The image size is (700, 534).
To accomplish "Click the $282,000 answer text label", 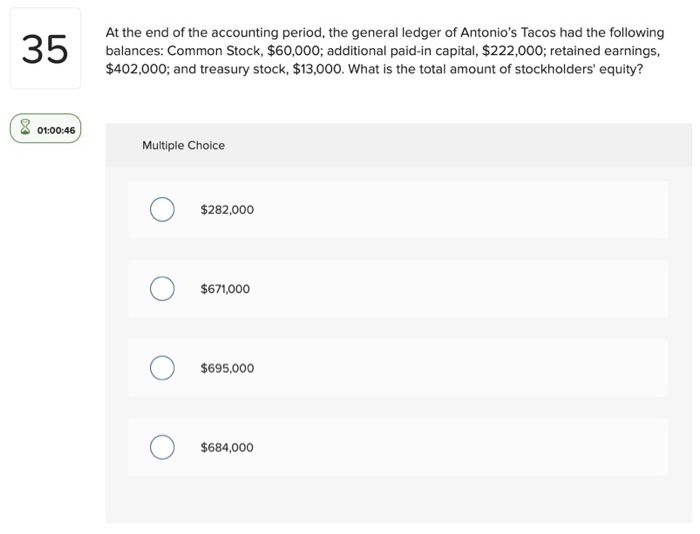I will pyautogui.click(x=227, y=210).
